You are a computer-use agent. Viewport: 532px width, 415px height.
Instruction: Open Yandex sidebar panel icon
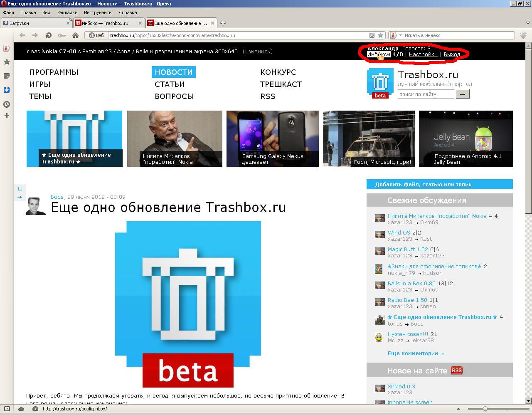coord(7,48)
